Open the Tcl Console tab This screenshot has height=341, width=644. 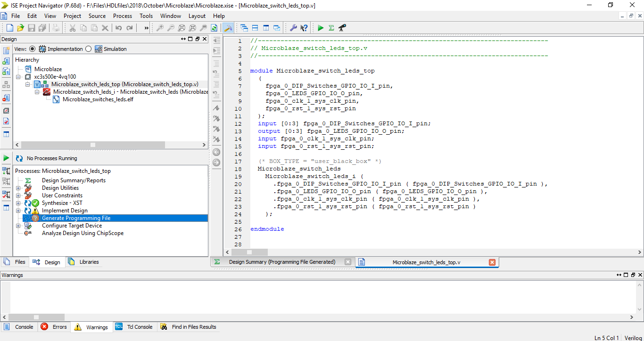[134, 327]
